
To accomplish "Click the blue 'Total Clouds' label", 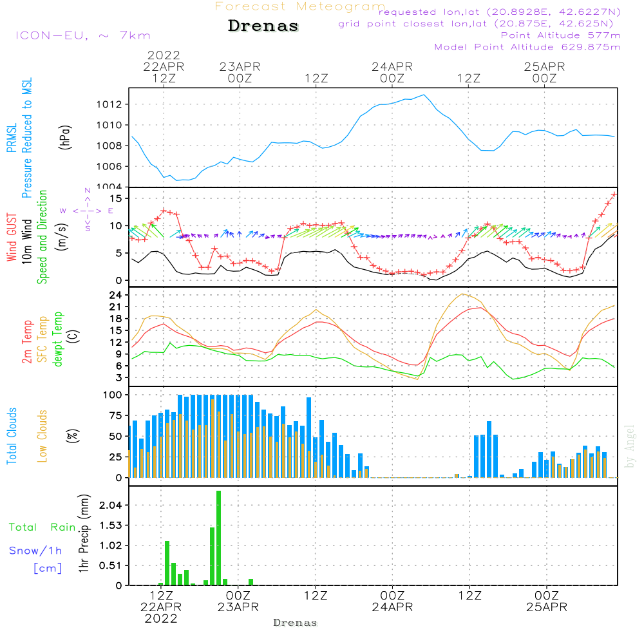I will click(12, 436).
